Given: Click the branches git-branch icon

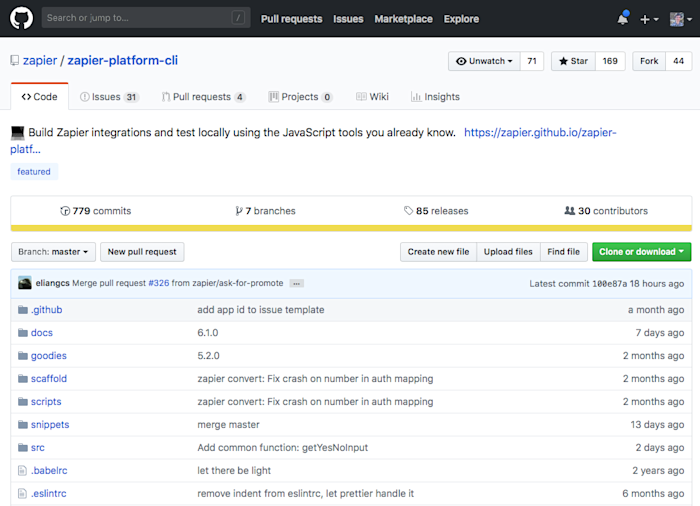Looking at the screenshot, I should point(239,211).
